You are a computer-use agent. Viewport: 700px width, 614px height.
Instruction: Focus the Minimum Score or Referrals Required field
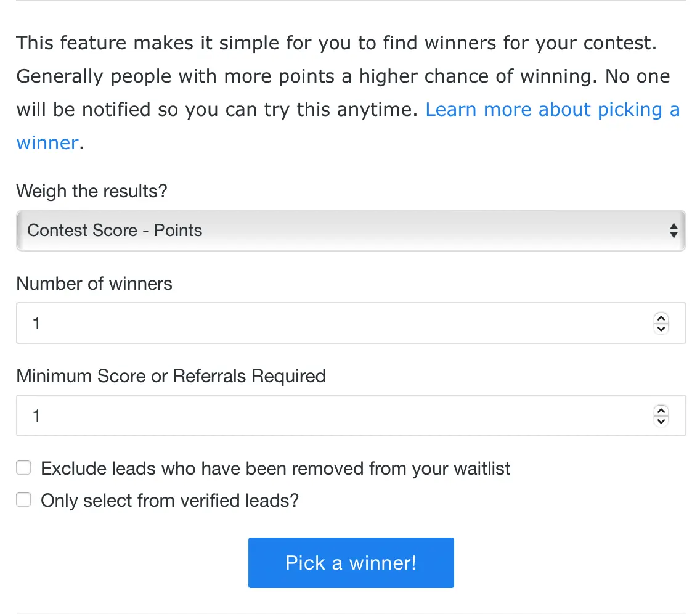click(x=333, y=415)
